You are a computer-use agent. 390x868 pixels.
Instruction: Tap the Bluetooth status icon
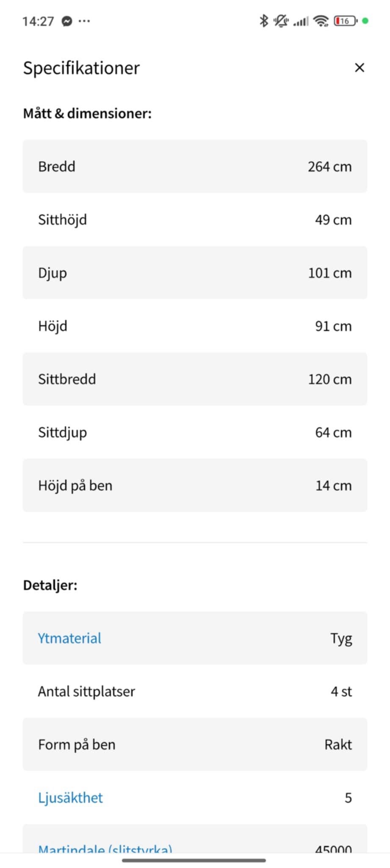(x=264, y=20)
